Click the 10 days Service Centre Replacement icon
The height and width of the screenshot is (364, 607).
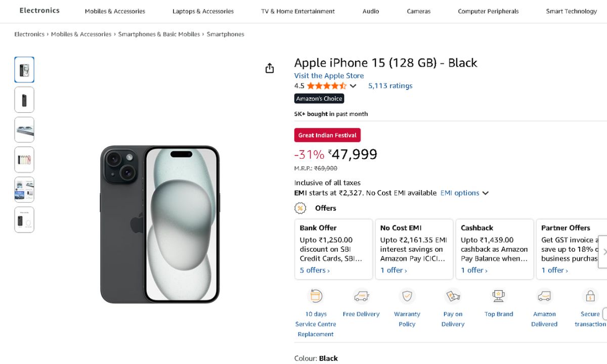click(x=316, y=296)
